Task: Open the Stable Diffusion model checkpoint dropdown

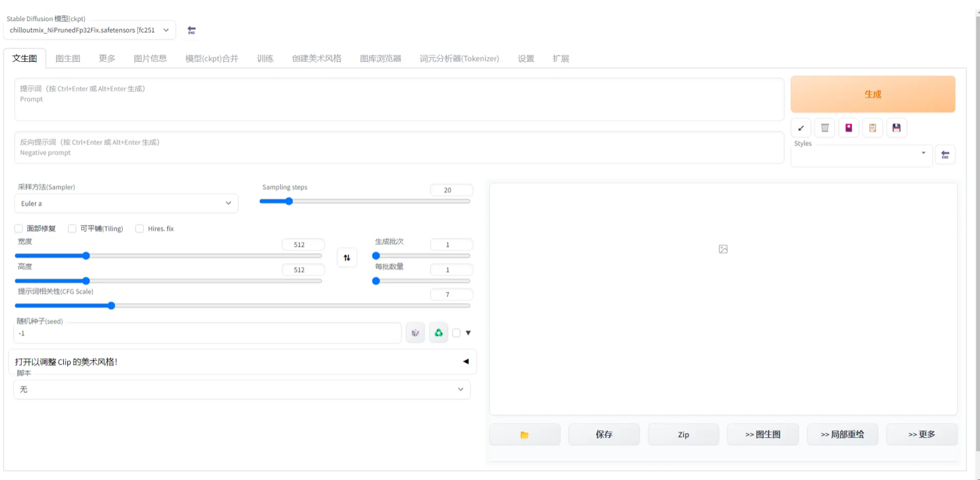Action: pos(89,30)
